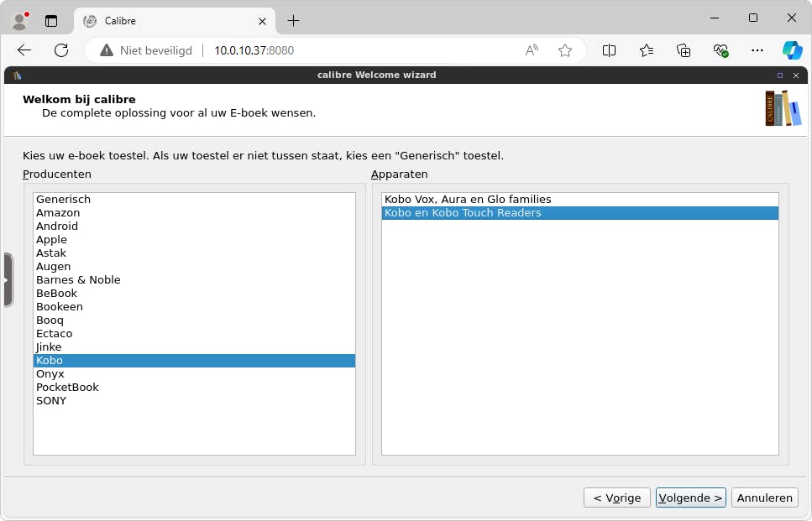Expand the side handle at left edge
Viewport: 812px width, 521px height.
tap(8, 280)
